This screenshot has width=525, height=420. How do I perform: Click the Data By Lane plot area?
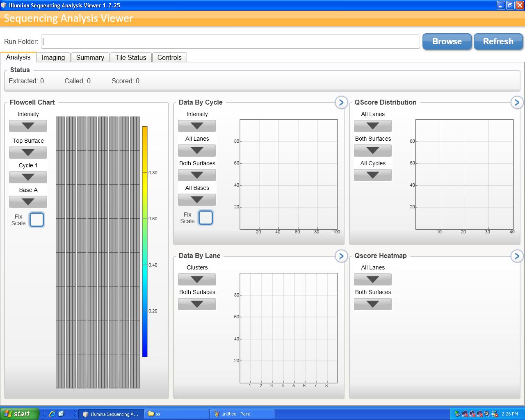289,328
